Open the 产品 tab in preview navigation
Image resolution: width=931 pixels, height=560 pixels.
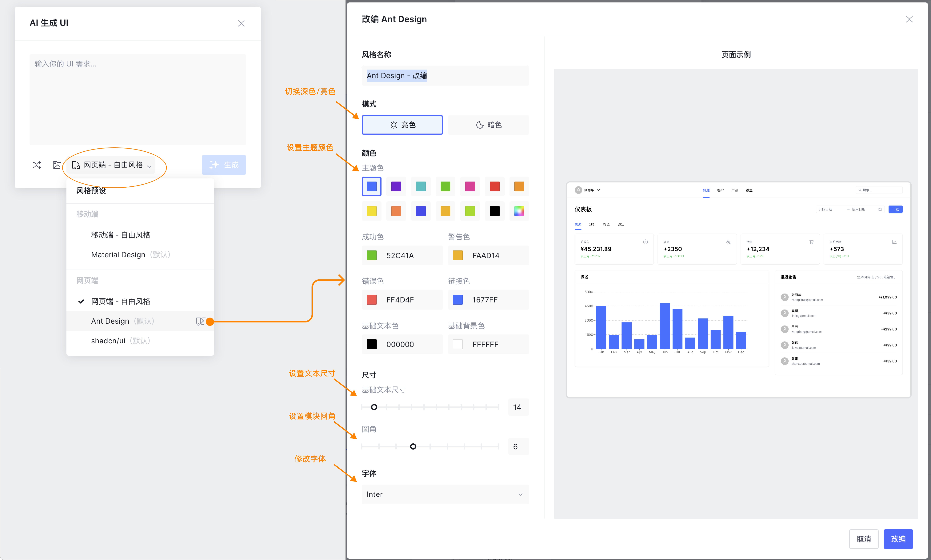point(735,190)
